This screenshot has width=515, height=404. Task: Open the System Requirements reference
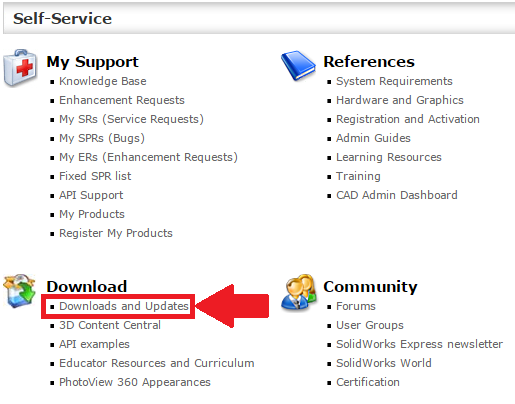[x=394, y=81]
